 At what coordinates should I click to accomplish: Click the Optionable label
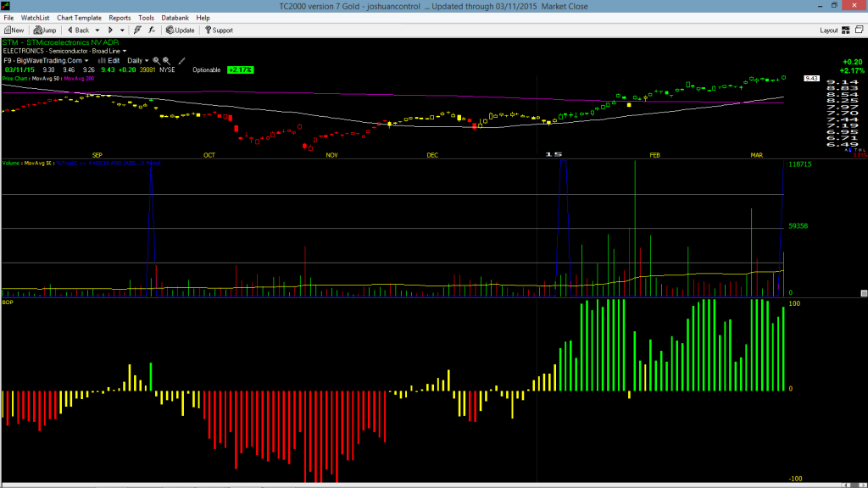(207, 70)
